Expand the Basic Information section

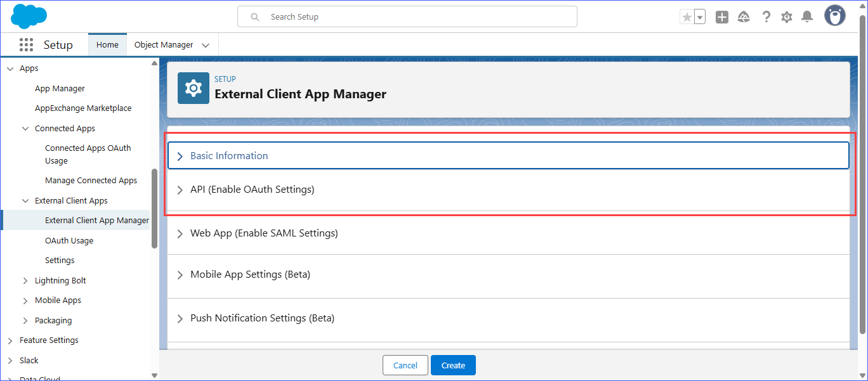(x=229, y=156)
